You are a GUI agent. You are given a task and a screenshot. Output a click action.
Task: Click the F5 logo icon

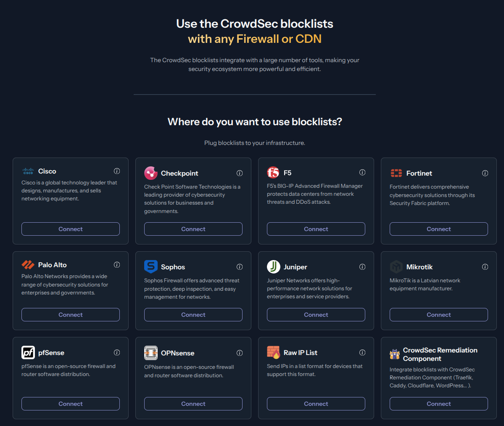click(x=273, y=172)
